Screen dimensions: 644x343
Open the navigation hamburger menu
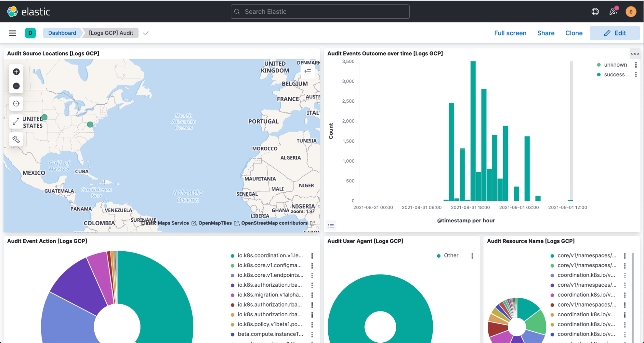(x=12, y=33)
